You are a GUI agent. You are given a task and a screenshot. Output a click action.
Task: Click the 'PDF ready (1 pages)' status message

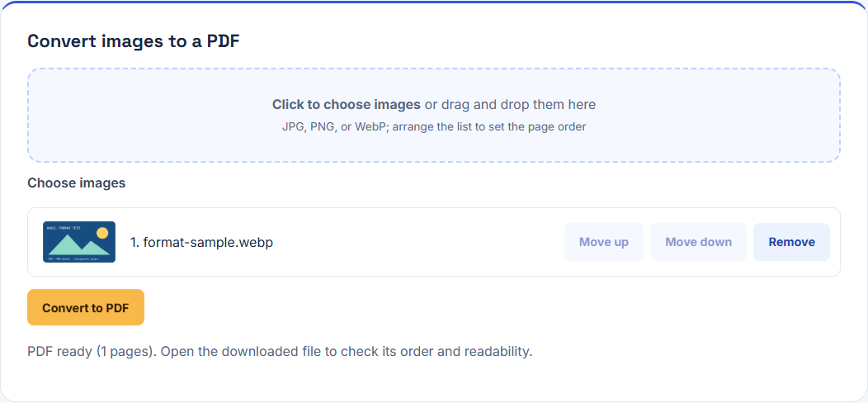[280, 352]
